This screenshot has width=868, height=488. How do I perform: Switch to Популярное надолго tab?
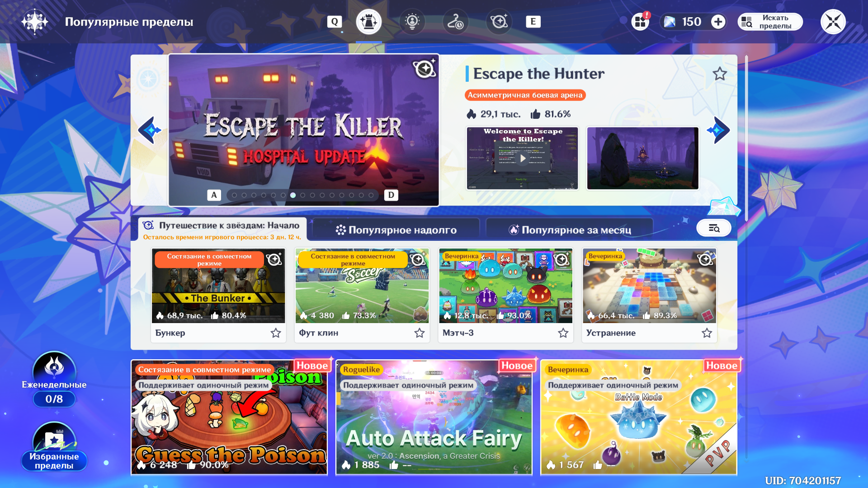[396, 230]
